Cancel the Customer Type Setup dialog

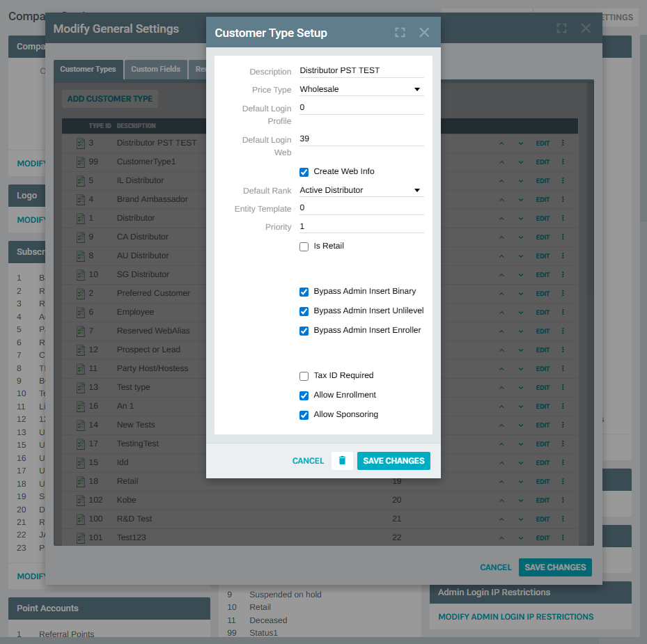click(308, 460)
